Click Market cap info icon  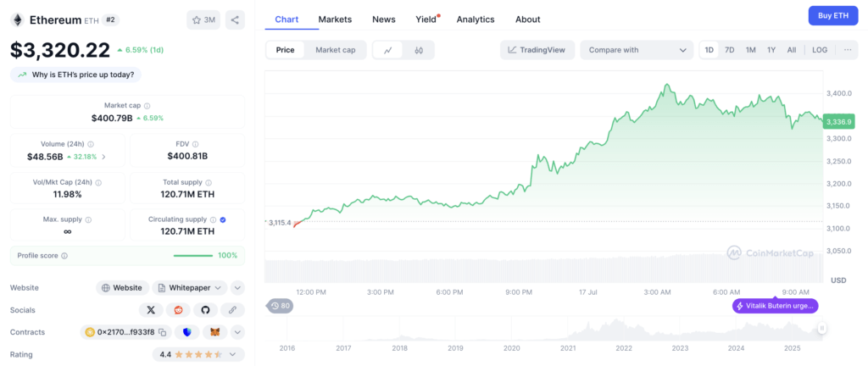[147, 106]
